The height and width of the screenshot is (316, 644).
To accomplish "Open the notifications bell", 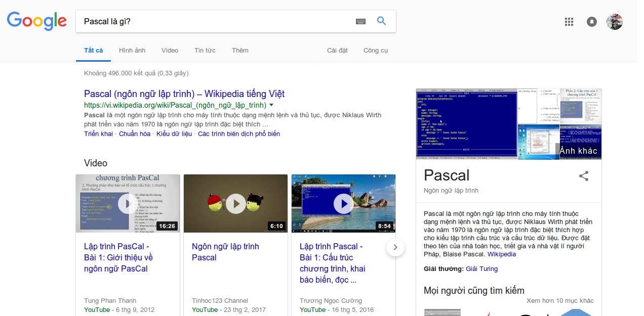I will click(592, 21).
